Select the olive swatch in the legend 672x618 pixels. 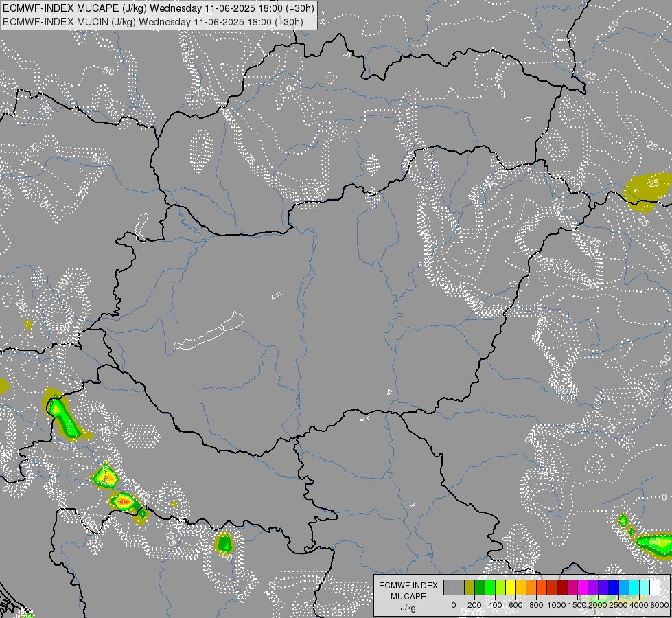point(470,587)
